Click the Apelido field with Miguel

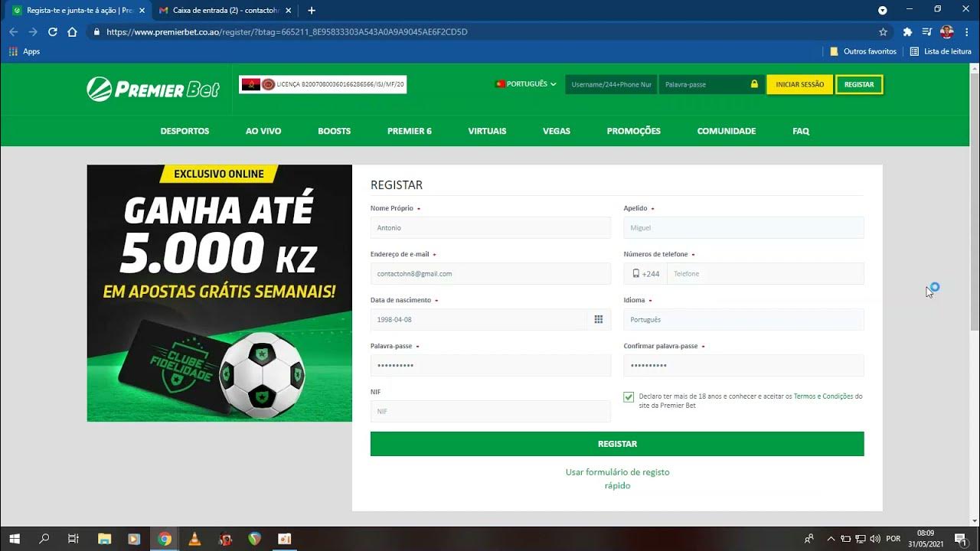[x=743, y=227]
